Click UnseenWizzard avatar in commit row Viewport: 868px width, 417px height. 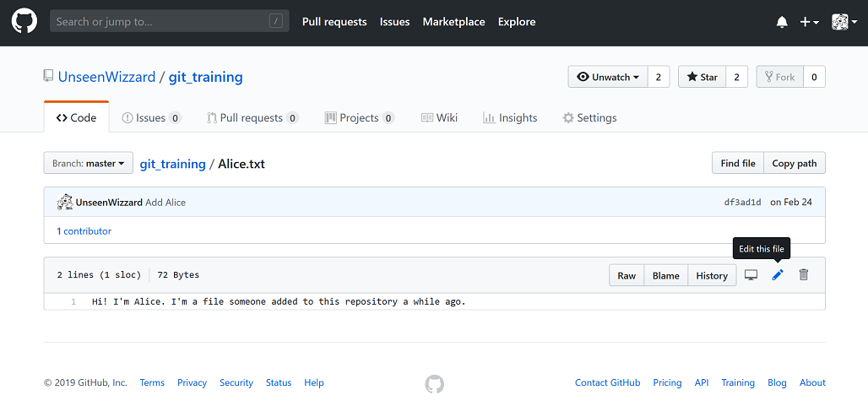pos(64,203)
